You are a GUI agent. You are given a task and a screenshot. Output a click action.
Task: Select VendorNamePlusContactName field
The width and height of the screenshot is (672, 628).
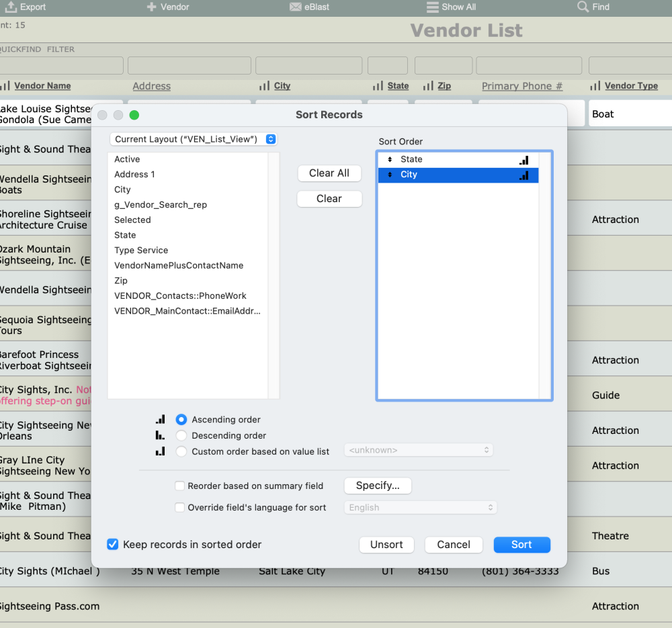tap(187, 265)
